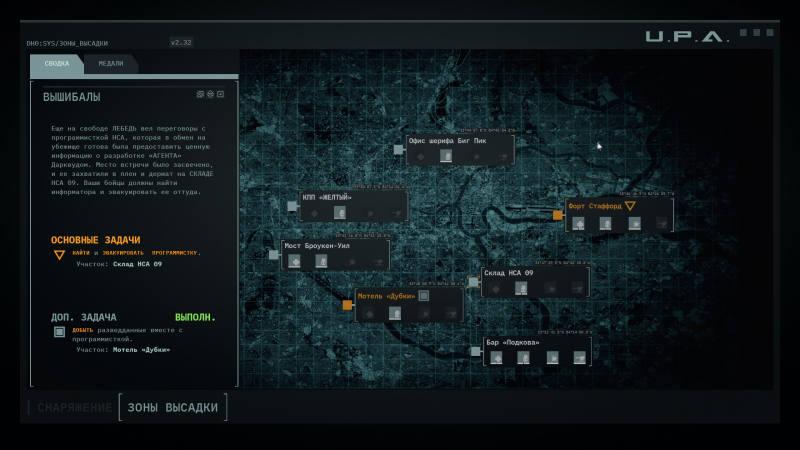Viewport: 800px width, 450px height.
Task: Click the square dot icon beside ВЫШИБАЛЫ
Action: click(x=220, y=94)
